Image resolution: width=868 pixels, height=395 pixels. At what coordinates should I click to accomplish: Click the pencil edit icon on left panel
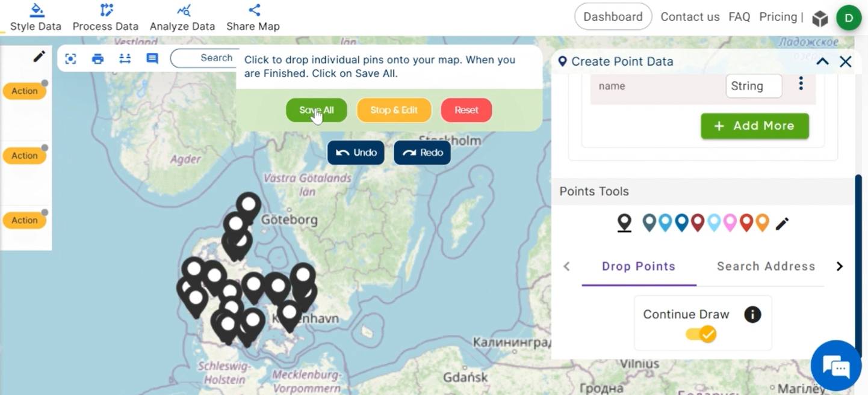[39, 57]
